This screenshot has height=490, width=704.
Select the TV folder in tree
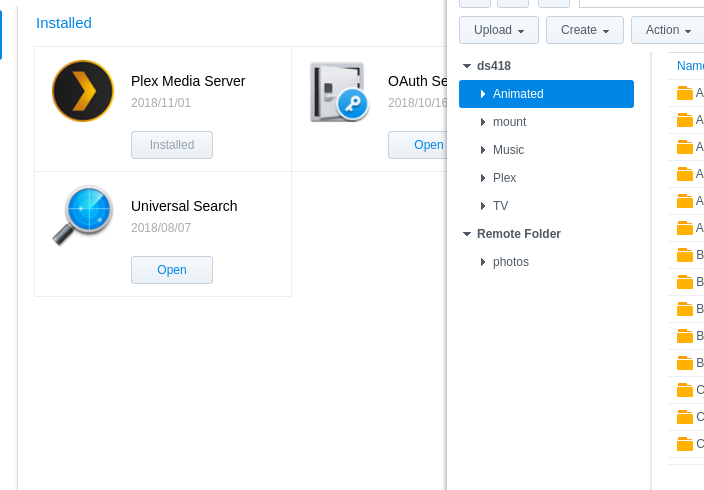[500, 206]
